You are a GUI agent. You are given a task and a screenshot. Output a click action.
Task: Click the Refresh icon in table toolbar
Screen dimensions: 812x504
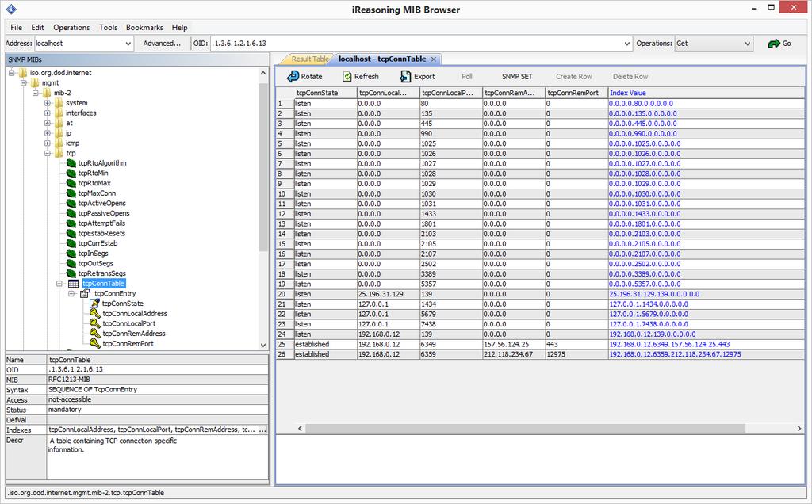pyautogui.click(x=347, y=77)
